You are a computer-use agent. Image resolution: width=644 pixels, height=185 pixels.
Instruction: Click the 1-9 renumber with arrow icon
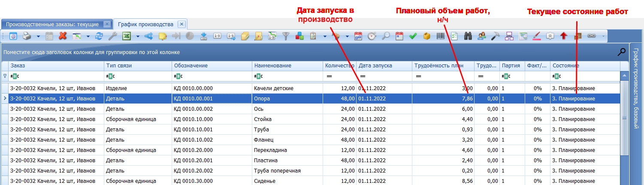tap(231, 36)
